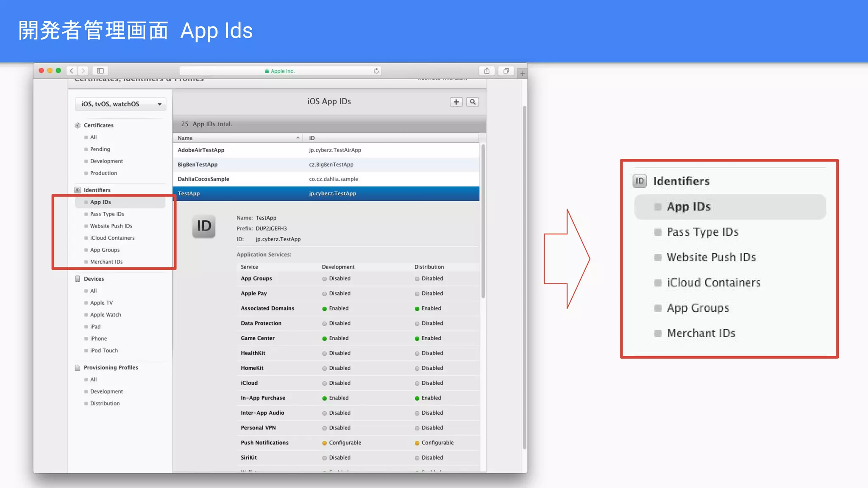Select All under Devices

click(93, 291)
